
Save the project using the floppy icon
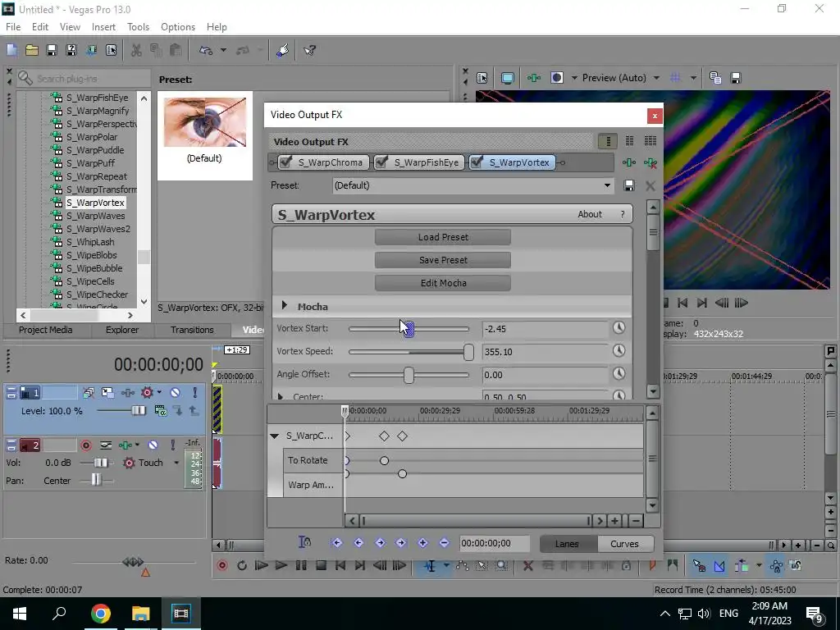coord(52,50)
